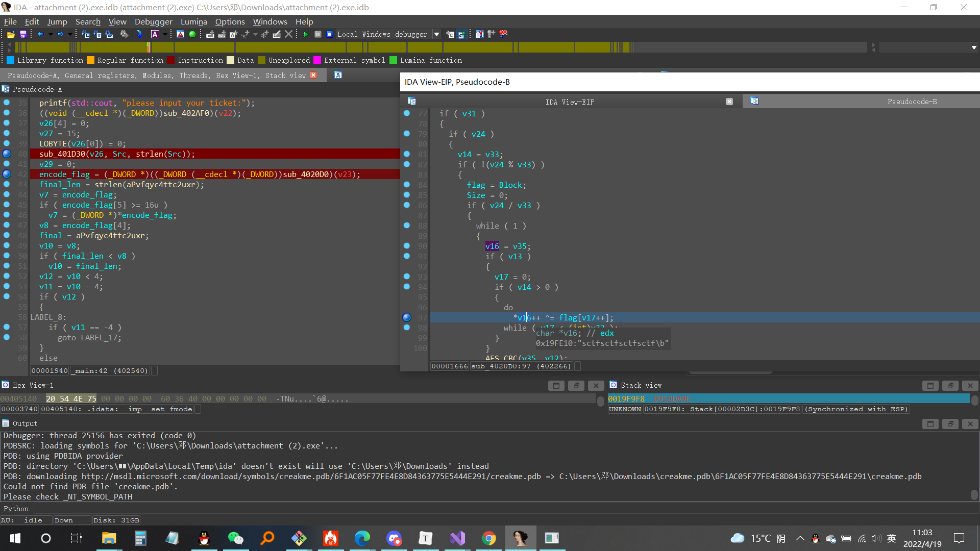The height and width of the screenshot is (551, 980).
Task: Click the Regular function orange color swatch
Action: pos(90,60)
